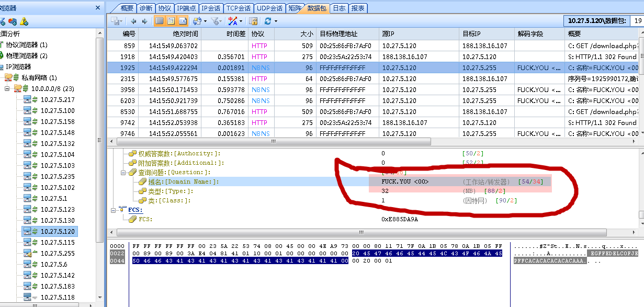Click the packet decode lock icon
The width and height of the screenshot is (644, 307).
pos(252,20)
